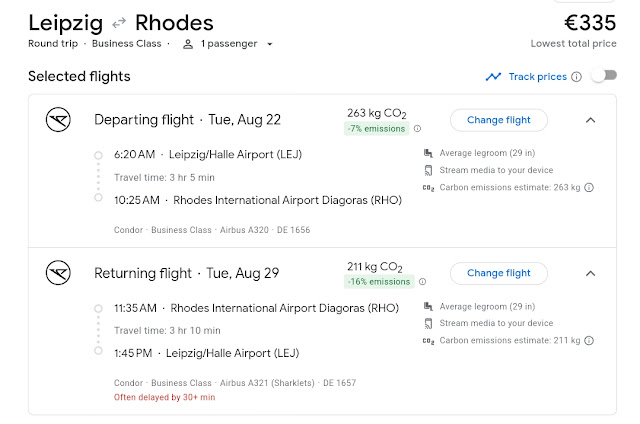Open the 1 passenger dropdown
This screenshot has height=424, width=640.
[x=237, y=44]
